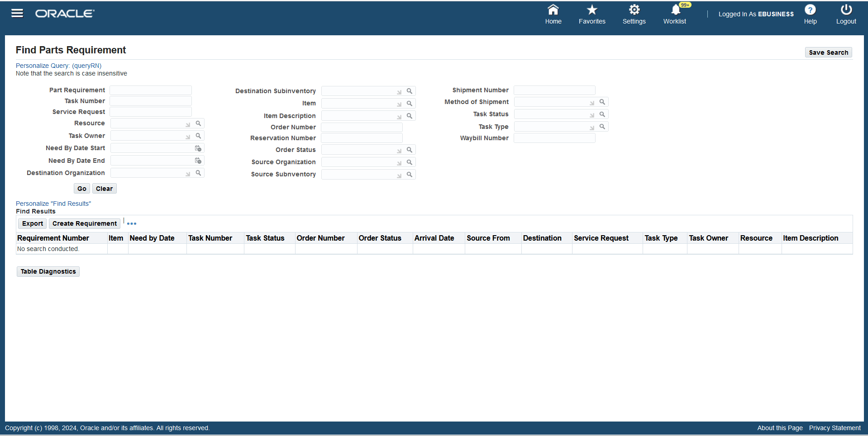Open Personalize Query (queryRN) link
The width and height of the screenshot is (868, 436).
coord(58,65)
